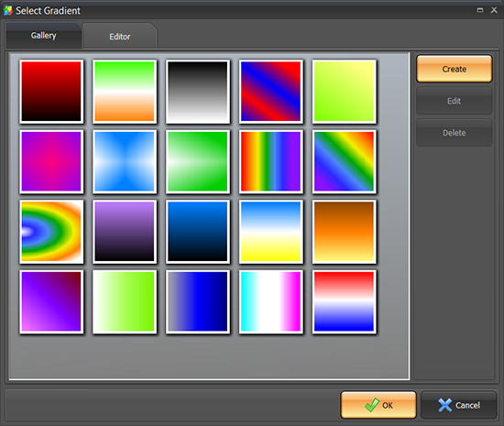
Task: Click the Create button
Action: tap(455, 69)
